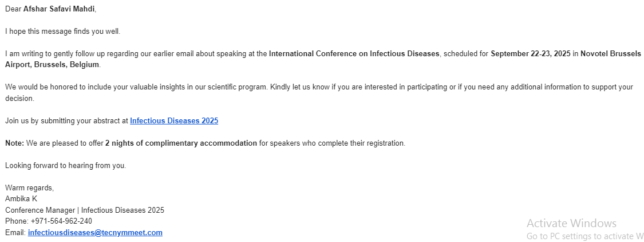
Task: Click the text Join us by submitting your abstract
Action: pos(66,121)
